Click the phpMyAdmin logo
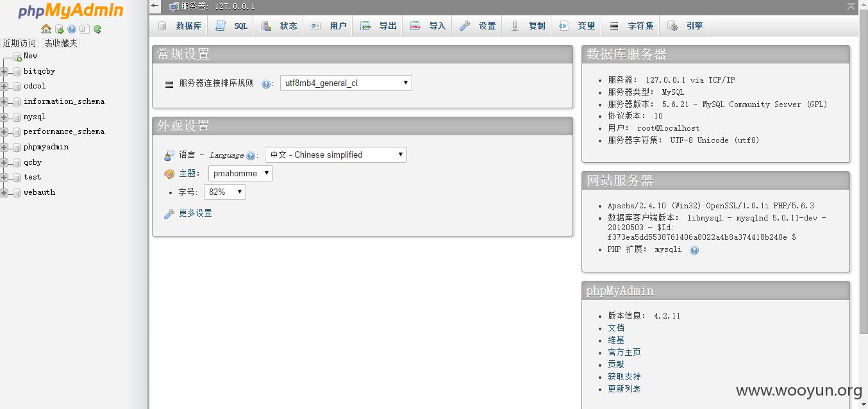The width and height of the screenshot is (868, 409). point(71,11)
